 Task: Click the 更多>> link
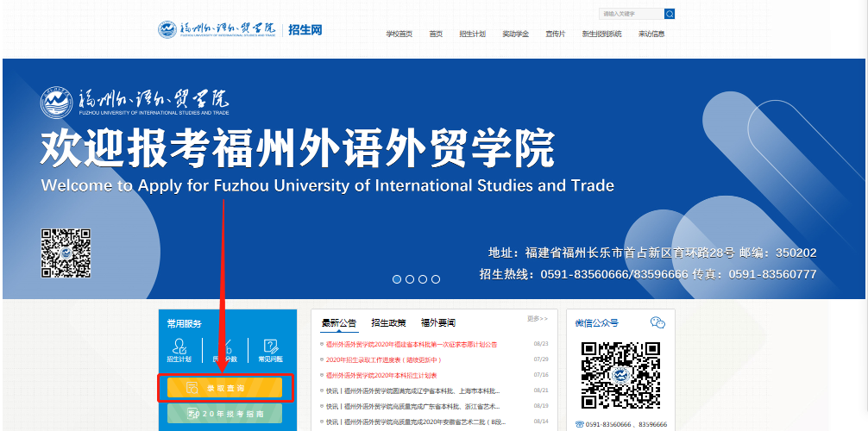(x=538, y=319)
